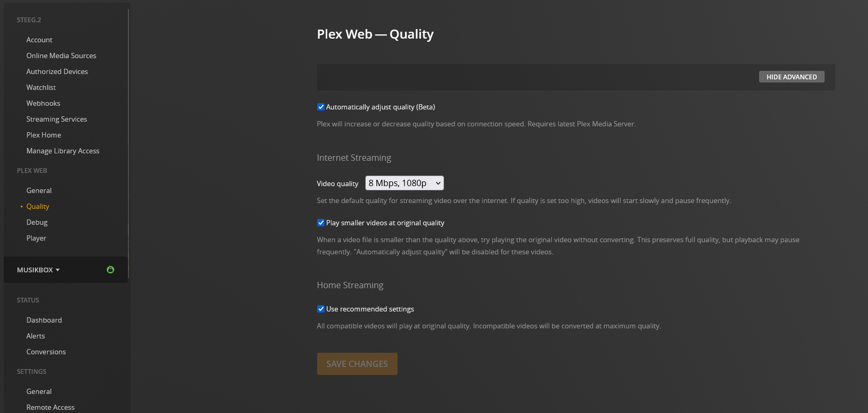Open Authorized Devices page
Viewport: 868px width, 413px height.
(x=57, y=71)
